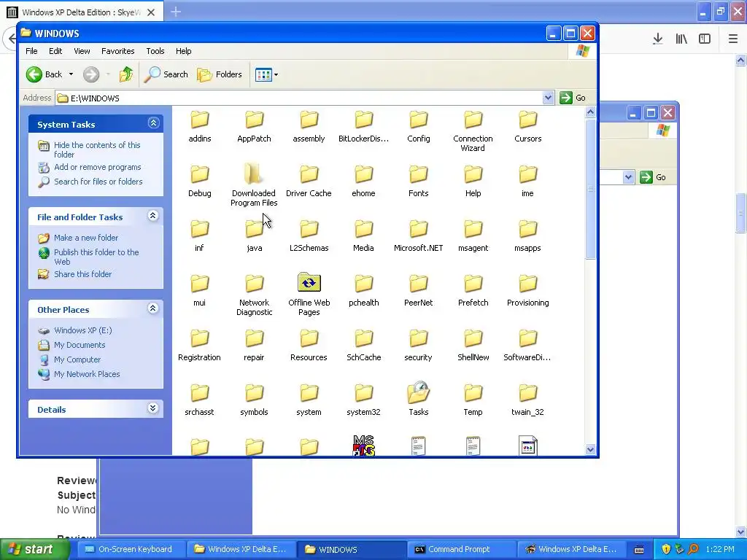Open the File menu
This screenshot has width=747, height=560.
tap(31, 51)
